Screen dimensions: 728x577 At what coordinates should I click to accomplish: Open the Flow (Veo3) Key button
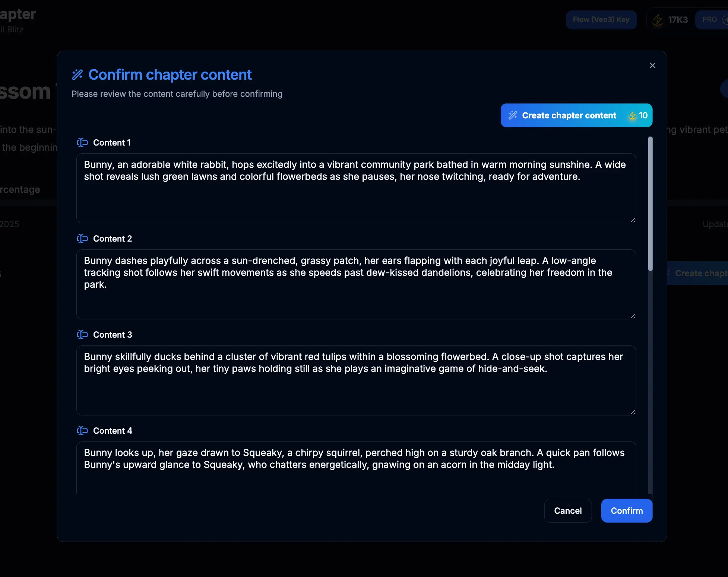tap(601, 20)
